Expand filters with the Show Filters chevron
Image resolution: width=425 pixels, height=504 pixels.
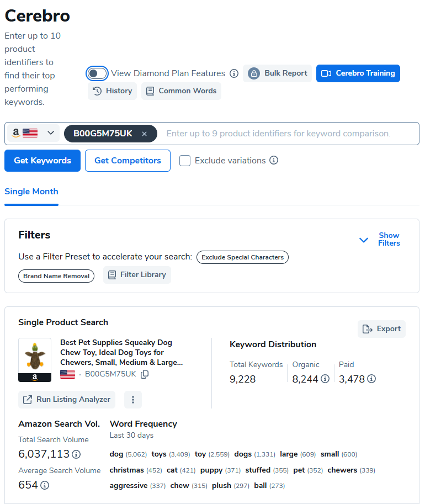click(x=364, y=240)
